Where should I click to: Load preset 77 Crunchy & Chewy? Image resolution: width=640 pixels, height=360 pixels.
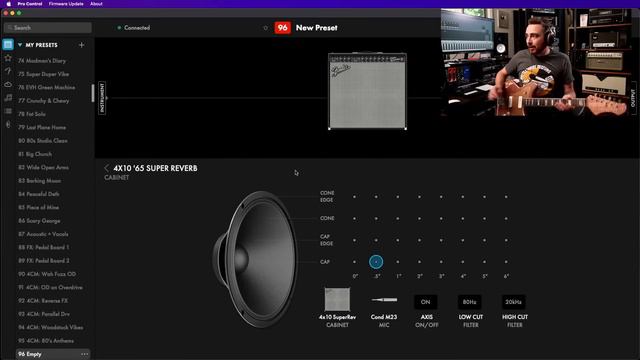44,100
